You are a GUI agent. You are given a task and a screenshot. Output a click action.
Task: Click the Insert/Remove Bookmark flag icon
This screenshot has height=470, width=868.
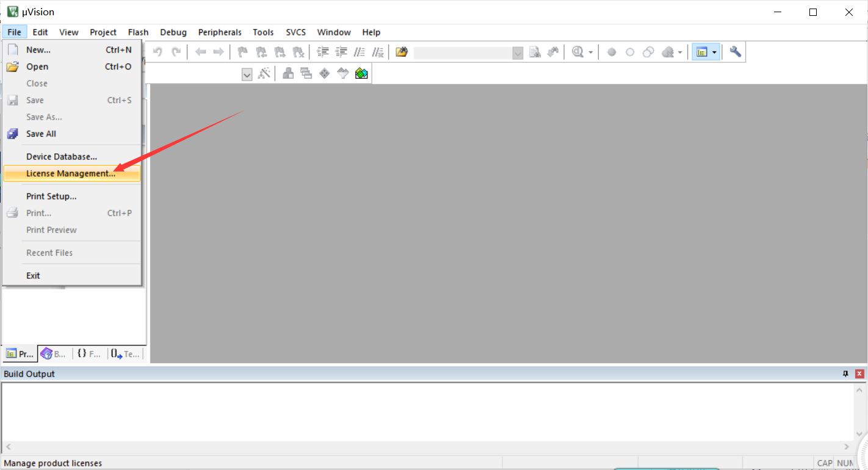coord(242,52)
